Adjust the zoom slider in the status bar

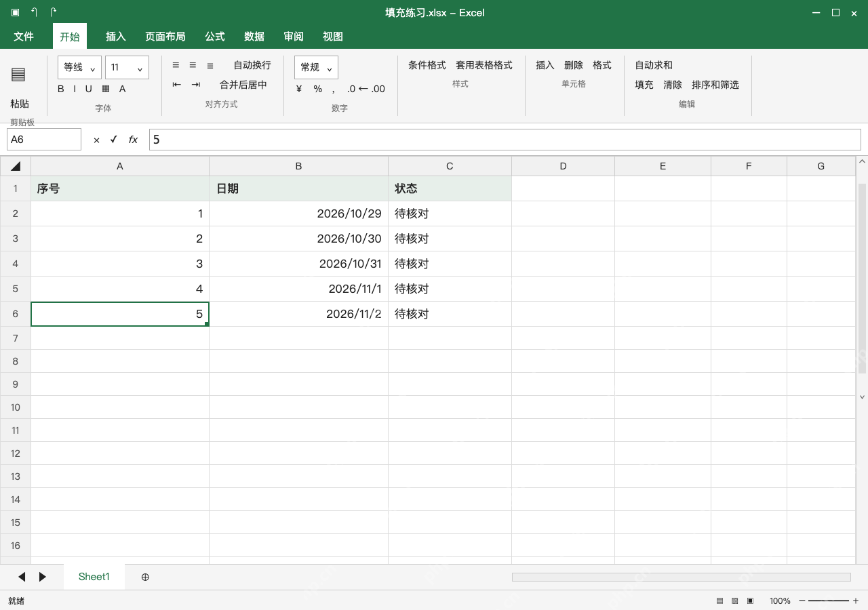point(829,601)
